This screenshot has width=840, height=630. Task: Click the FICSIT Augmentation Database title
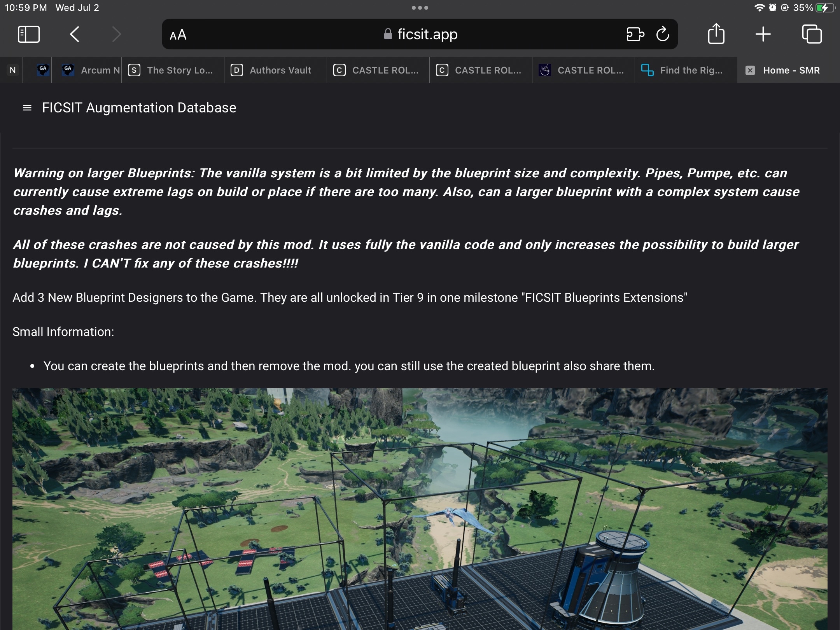tap(139, 108)
